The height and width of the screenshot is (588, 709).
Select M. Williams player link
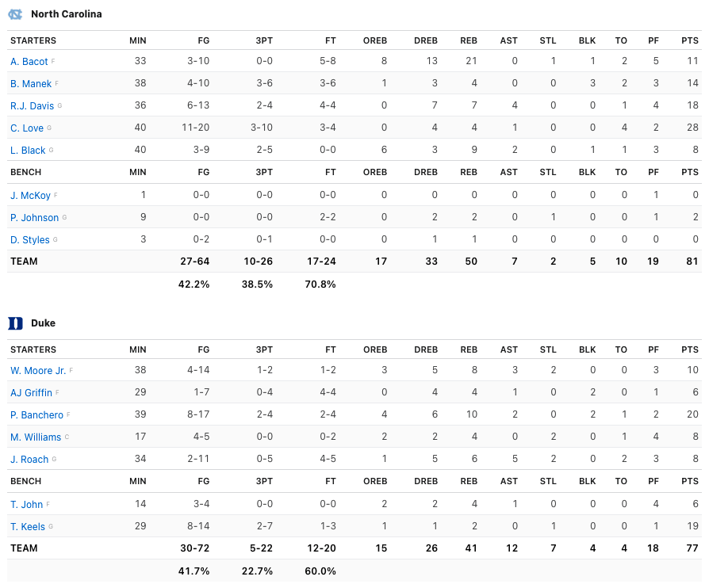coord(36,437)
